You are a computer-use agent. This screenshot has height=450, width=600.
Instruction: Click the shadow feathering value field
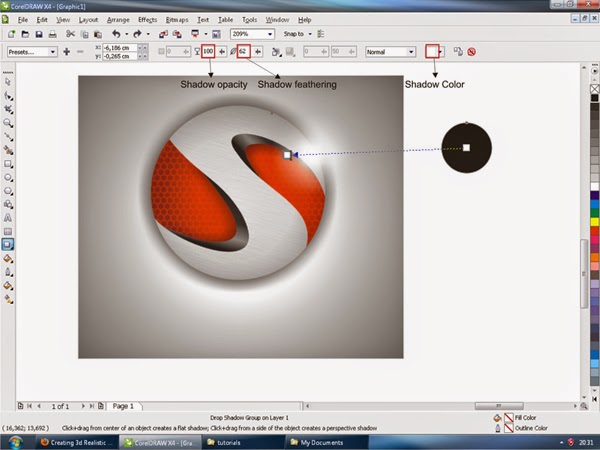(x=243, y=51)
